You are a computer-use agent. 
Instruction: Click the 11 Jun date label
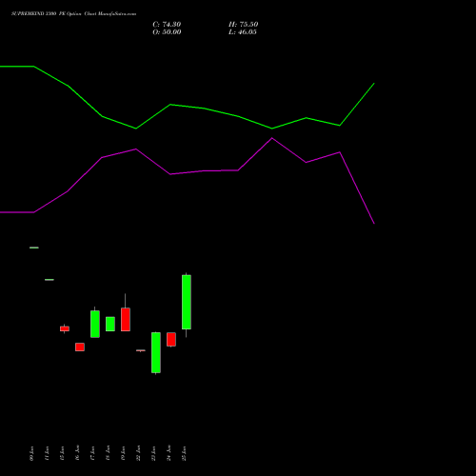(47, 453)
